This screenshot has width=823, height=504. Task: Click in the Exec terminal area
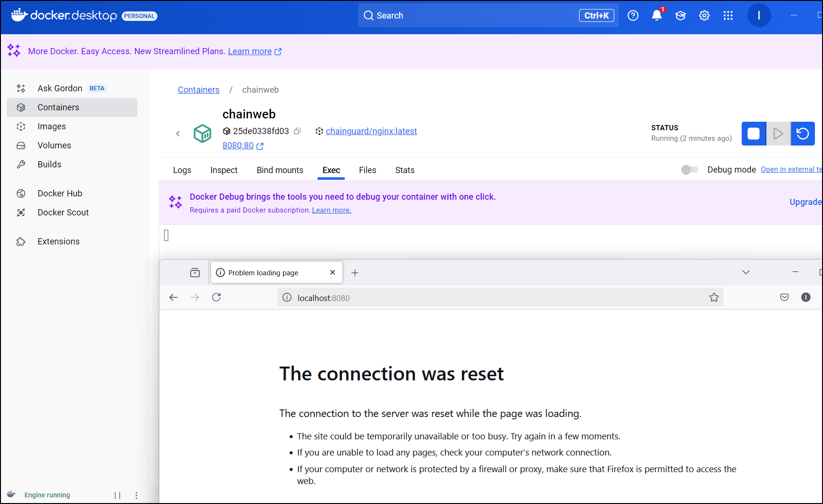pyautogui.click(x=491, y=242)
